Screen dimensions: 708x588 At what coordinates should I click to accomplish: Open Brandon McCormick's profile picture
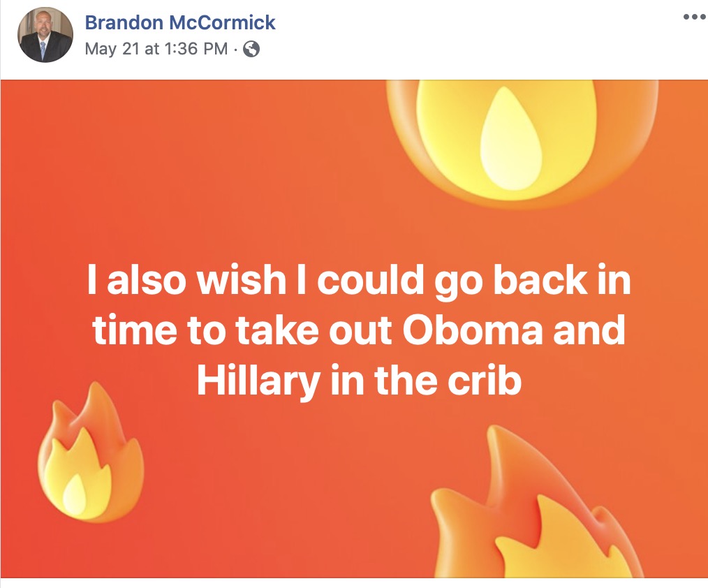pyautogui.click(x=45, y=36)
